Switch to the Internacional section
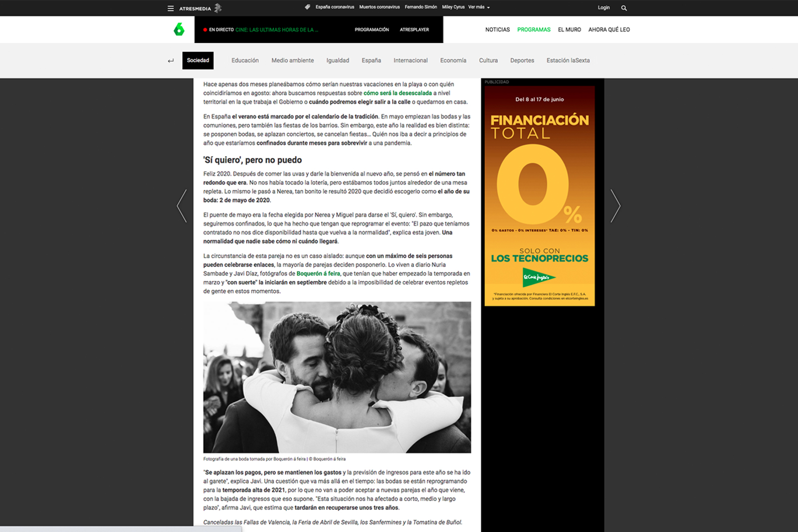 (x=410, y=60)
